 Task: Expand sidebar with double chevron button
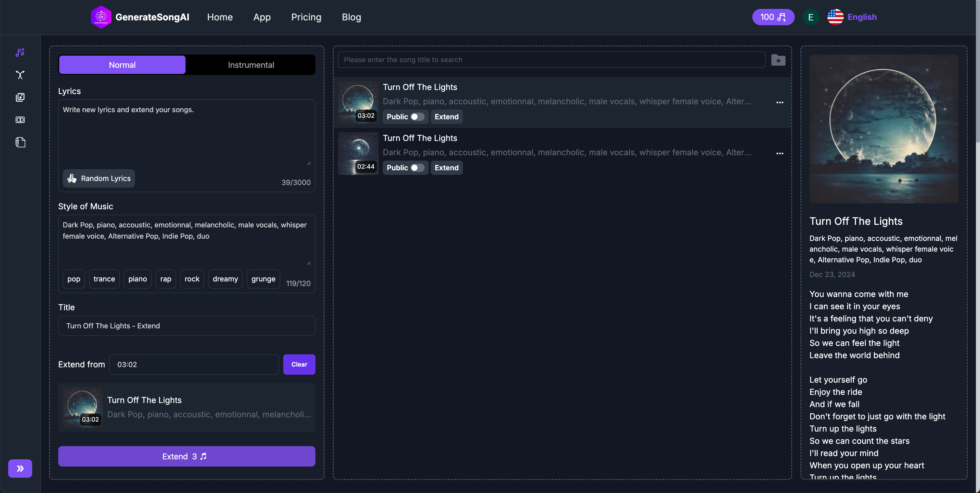20,468
